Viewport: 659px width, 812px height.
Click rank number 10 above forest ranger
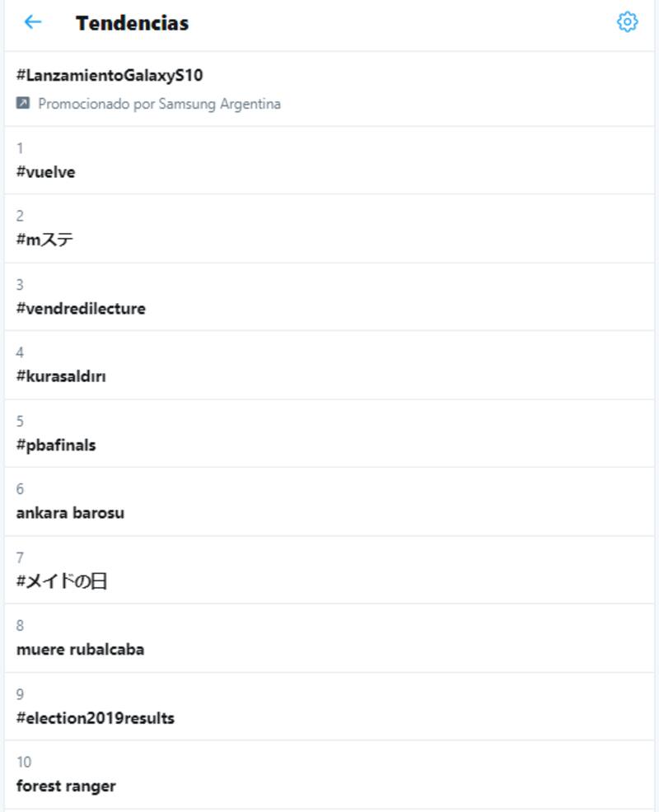[24, 762]
